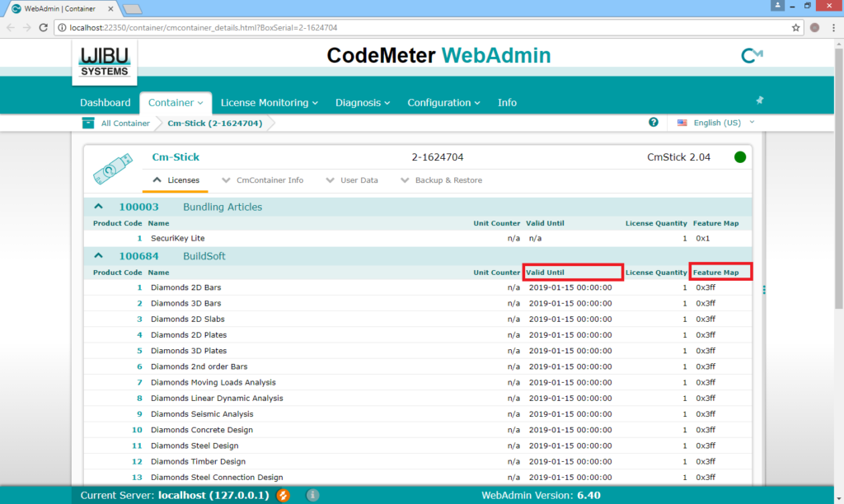Collapse the 100003 Bundling Articles section
This screenshot has width=844, height=504.
101,206
